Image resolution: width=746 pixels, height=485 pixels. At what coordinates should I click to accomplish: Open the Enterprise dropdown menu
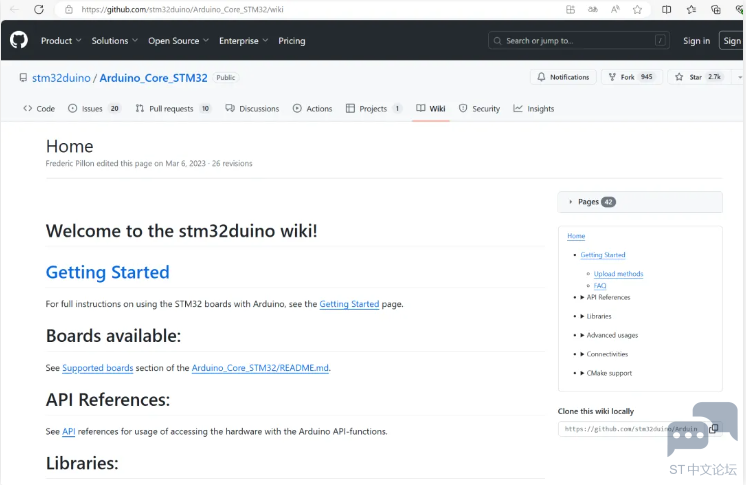244,40
